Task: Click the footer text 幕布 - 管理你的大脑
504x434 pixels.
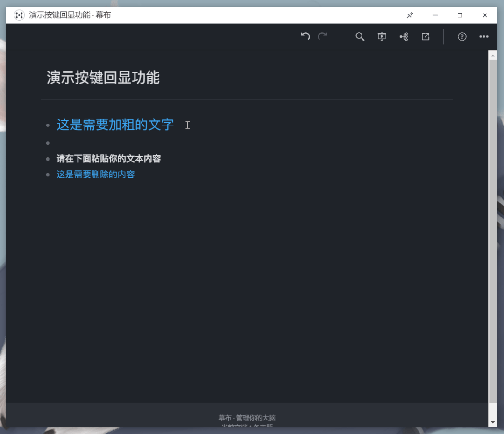Action: tap(247, 418)
